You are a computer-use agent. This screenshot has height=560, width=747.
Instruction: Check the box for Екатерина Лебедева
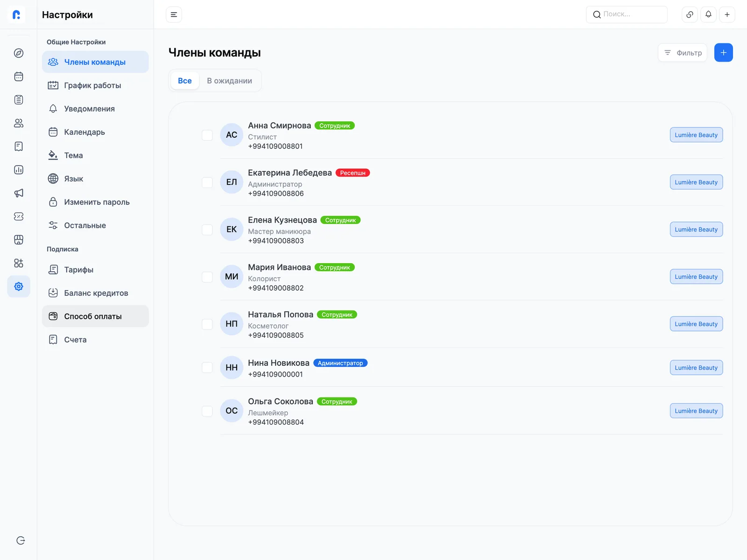tap(207, 182)
